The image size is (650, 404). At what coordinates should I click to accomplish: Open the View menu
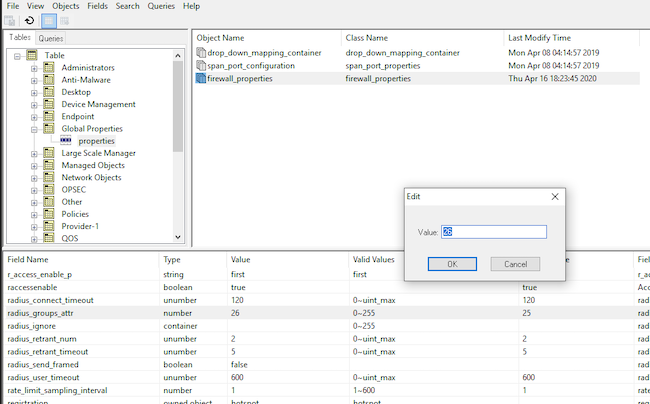click(35, 6)
